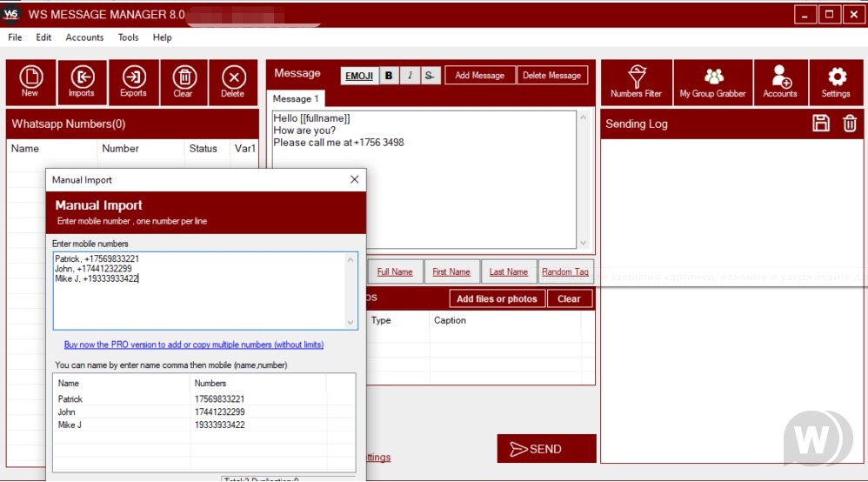The height and width of the screenshot is (482, 868).
Task: Toggle strikethrough message formatting
Action: 431,76
